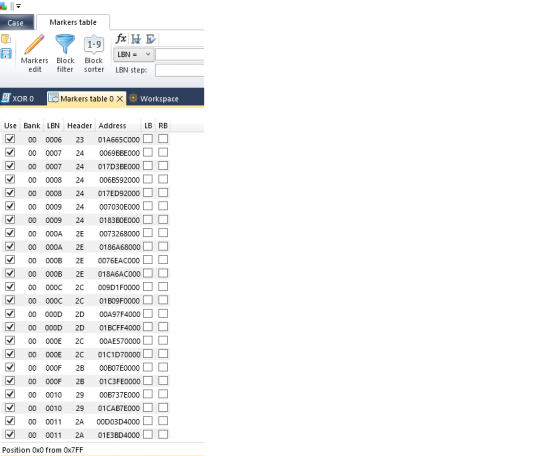Toggle Use checkbox for address 0073268000
Image resolution: width=550 pixels, height=456 pixels.
[x=10, y=233]
